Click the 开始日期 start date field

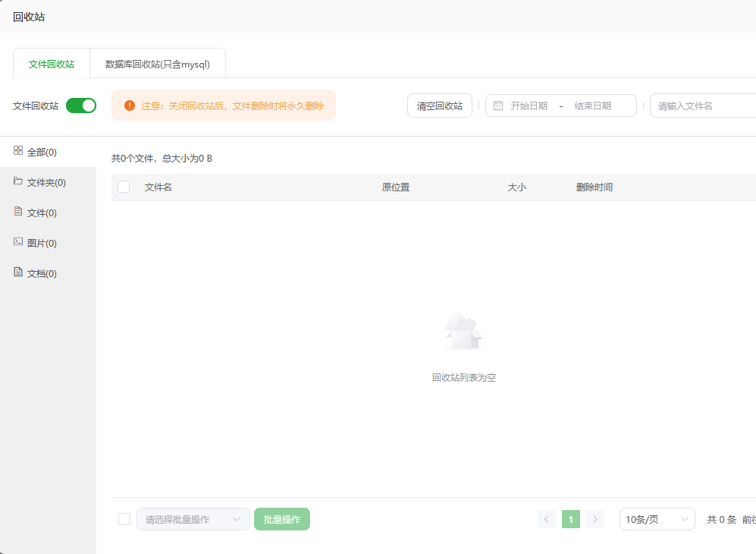click(529, 106)
